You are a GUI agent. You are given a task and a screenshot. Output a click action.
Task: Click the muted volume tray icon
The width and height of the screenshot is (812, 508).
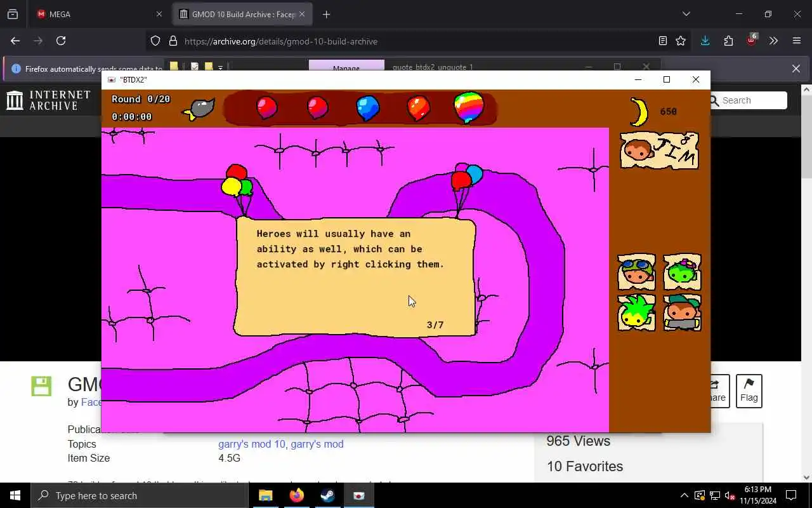tap(730, 495)
